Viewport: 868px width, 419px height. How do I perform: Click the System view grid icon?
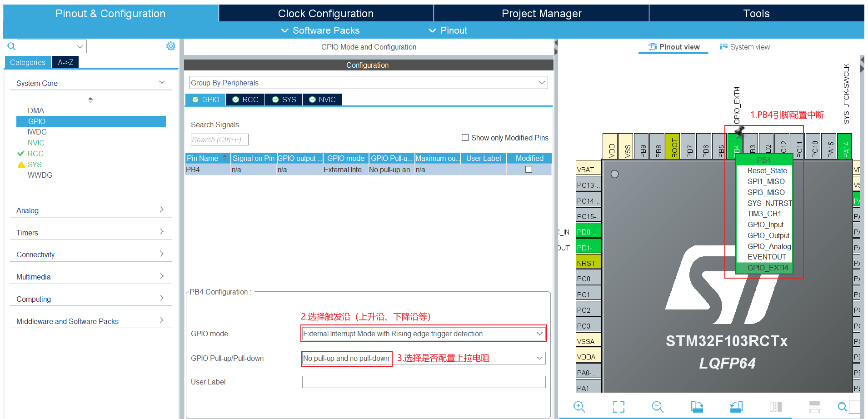724,46
